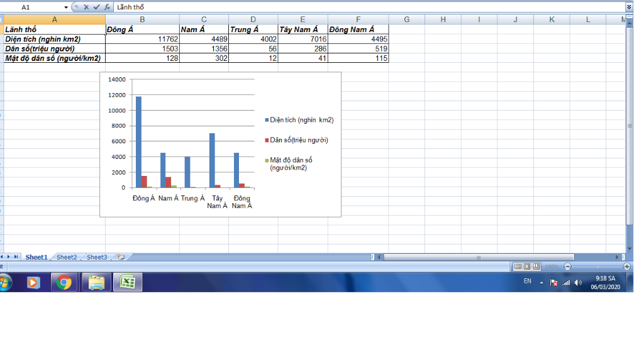Open the Name Box dropdown arrow
This screenshot has width=644, height=362.
point(66,7)
